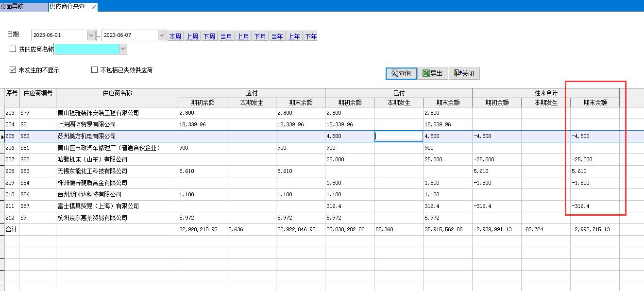Click the 供应商名称 column header
Viewport: 644px width, 291px height.
coord(117,93)
